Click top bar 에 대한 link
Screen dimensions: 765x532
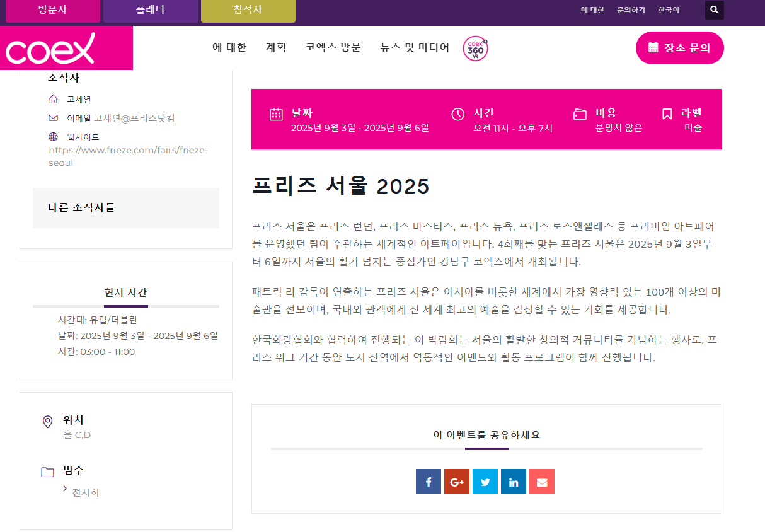pyautogui.click(x=592, y=10)
